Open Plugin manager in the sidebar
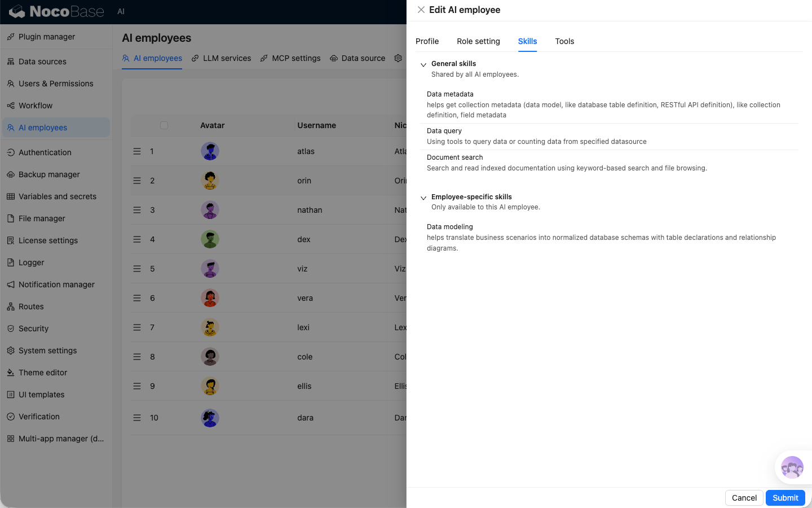This screenshot has height=508, width=812. (47, 37)
